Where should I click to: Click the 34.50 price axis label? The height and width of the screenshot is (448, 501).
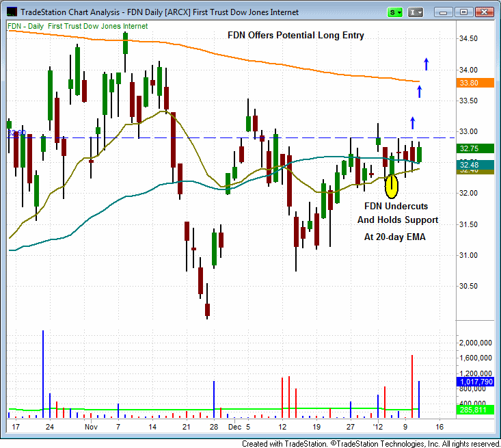point(468,39)
